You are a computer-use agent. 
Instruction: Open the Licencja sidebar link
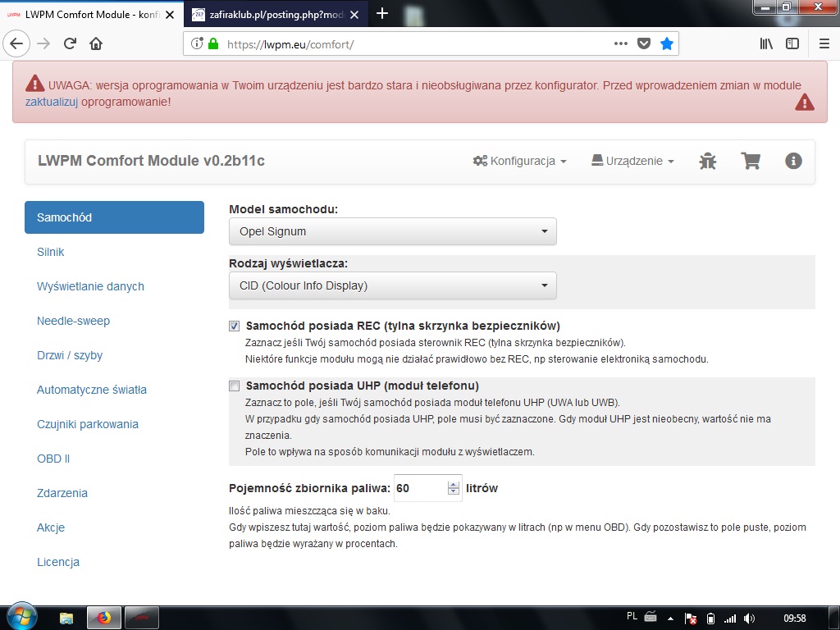58,562
